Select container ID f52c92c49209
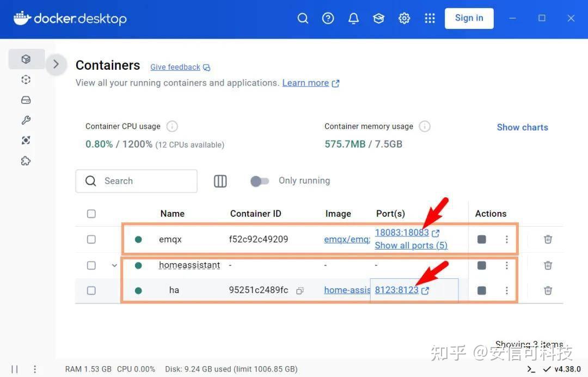This screenshot has width=588, height=377. coord(259,239)
